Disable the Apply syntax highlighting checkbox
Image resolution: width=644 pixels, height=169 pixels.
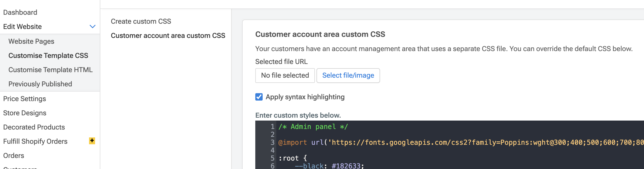[259, 97]
